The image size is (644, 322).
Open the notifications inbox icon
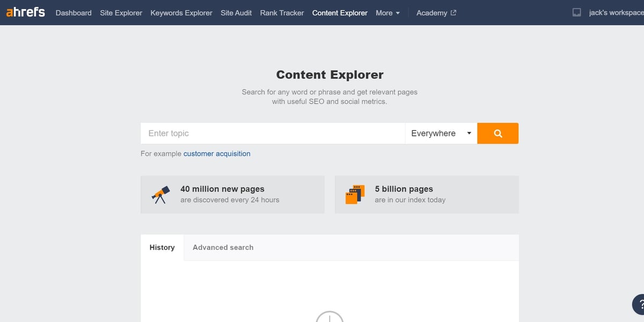576,12
